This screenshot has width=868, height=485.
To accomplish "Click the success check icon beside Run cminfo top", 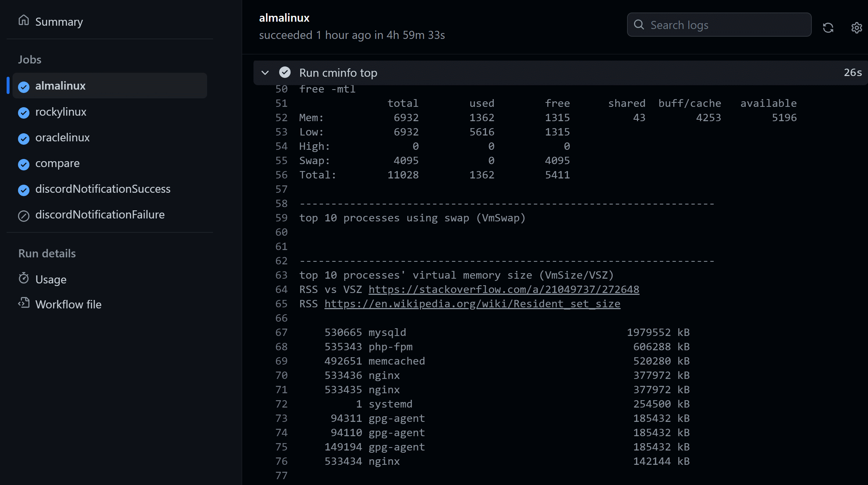I will pos(285,72).
